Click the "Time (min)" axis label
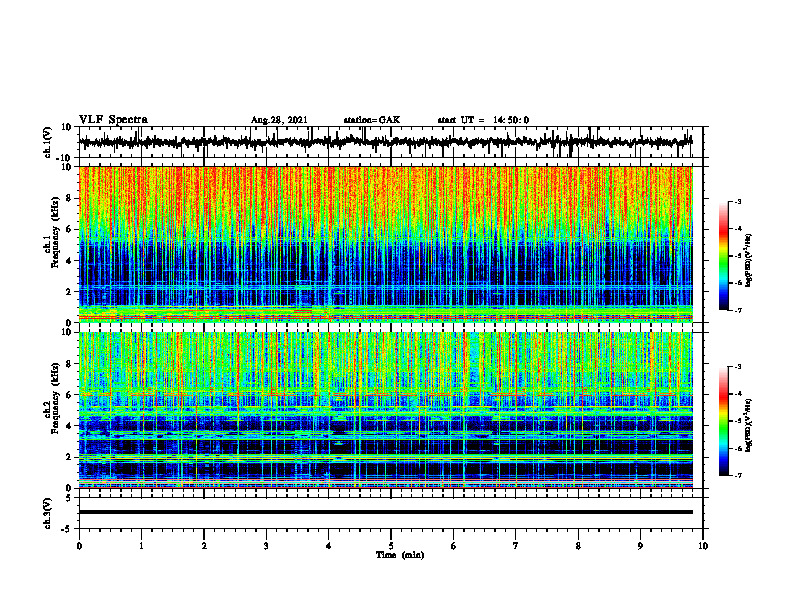The height and width of the screenshot is (612, 792). (x=400, y=555)
